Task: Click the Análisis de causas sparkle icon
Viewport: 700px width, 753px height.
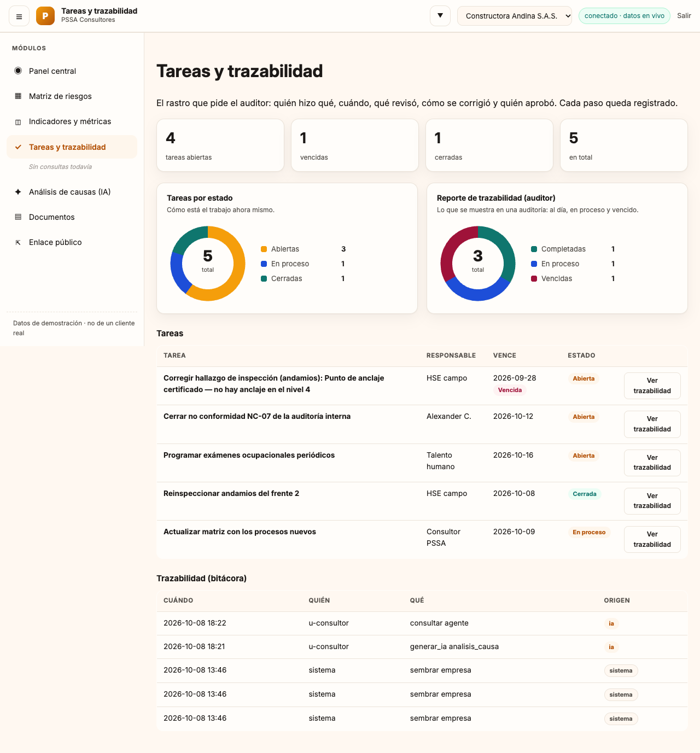Action: coord(18,192)
